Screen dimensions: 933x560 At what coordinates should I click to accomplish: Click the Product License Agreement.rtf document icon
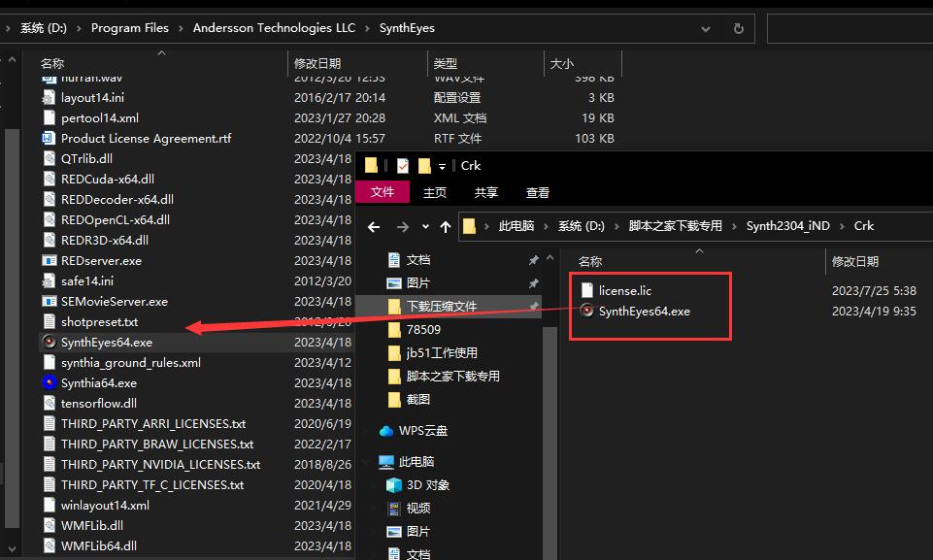click(50, 138)
